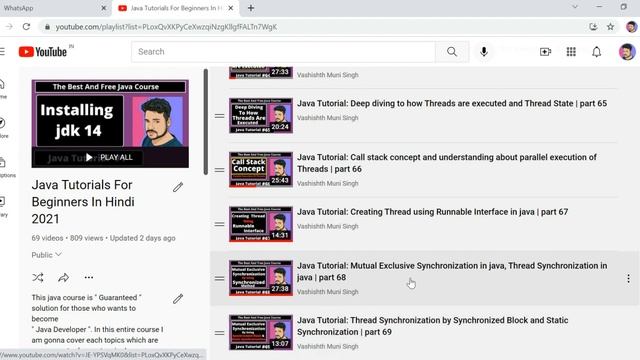
Task: Open the part 68 Mutual Exclusive Synchronization title
Action: [x=452, y=271]
